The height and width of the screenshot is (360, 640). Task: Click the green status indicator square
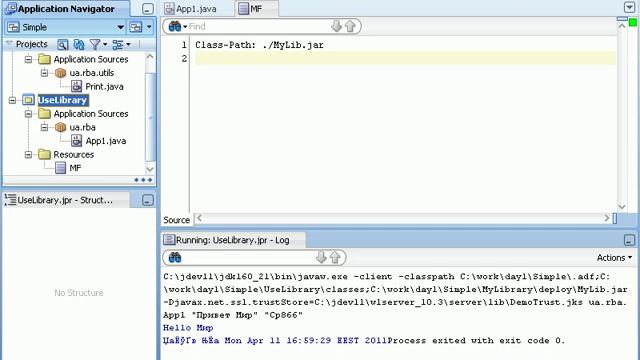633,22
